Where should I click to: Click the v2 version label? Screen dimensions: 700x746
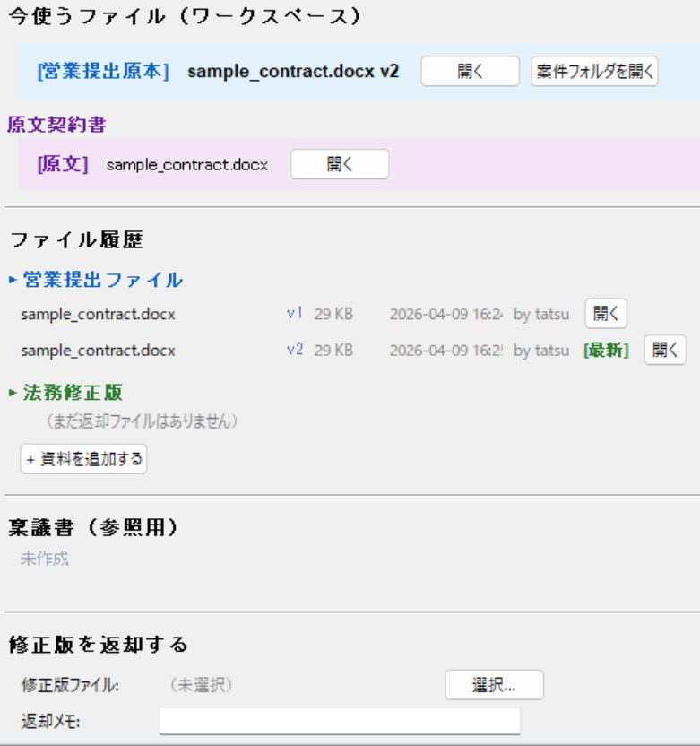point(295,350)
